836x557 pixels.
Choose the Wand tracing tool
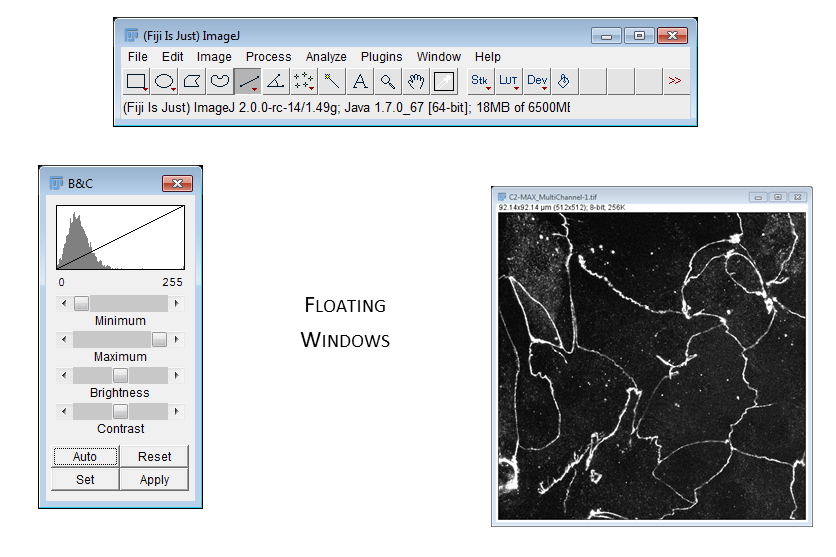pos(332,81)
